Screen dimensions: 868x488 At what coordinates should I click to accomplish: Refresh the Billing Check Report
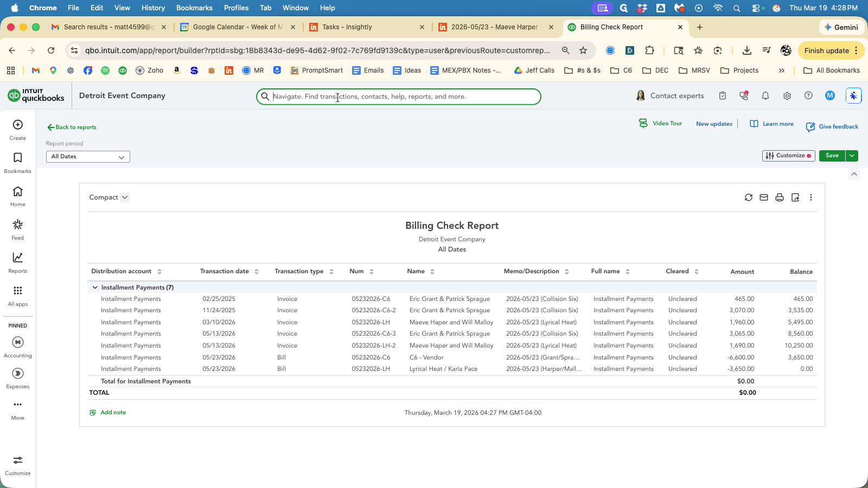[x=749, y=197]
